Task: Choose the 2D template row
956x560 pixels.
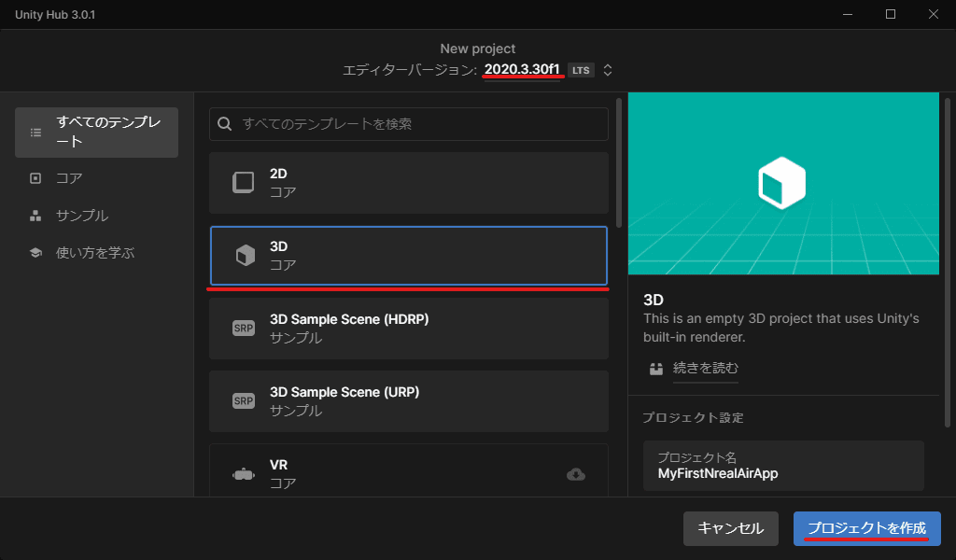Action: [x=409, y=183]
